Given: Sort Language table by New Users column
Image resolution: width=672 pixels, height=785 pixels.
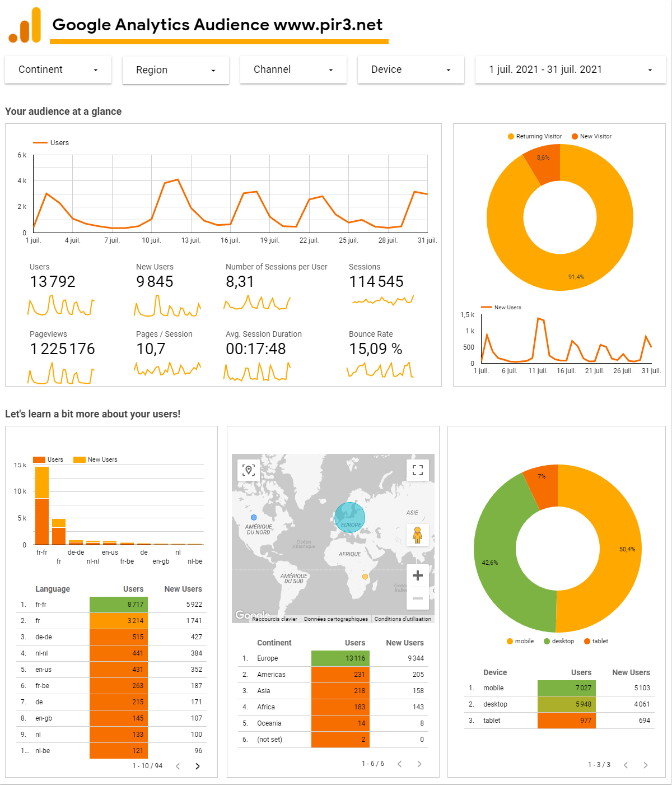Looking at the screenshot, I should tap(183, 589).
